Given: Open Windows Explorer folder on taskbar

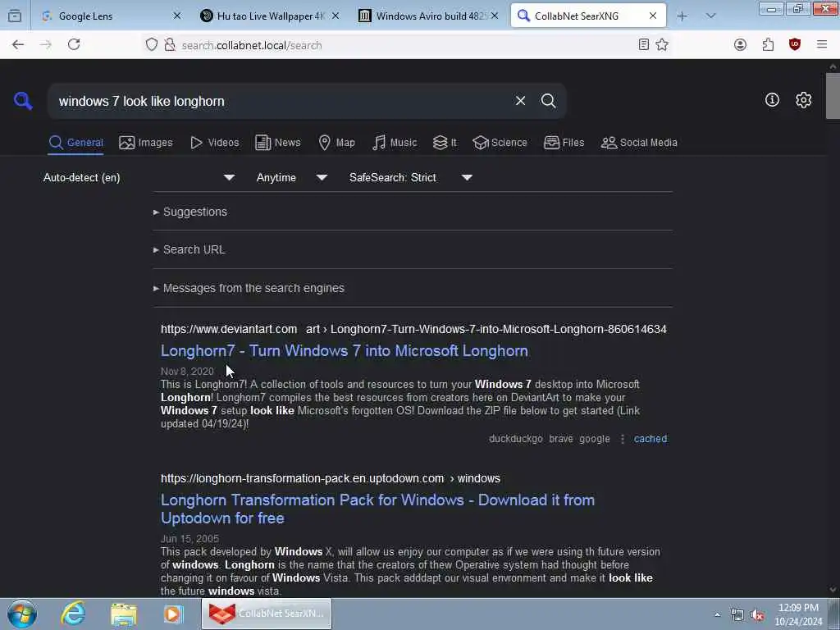Looking at the screenshot, I should click(x=124, y=614).
